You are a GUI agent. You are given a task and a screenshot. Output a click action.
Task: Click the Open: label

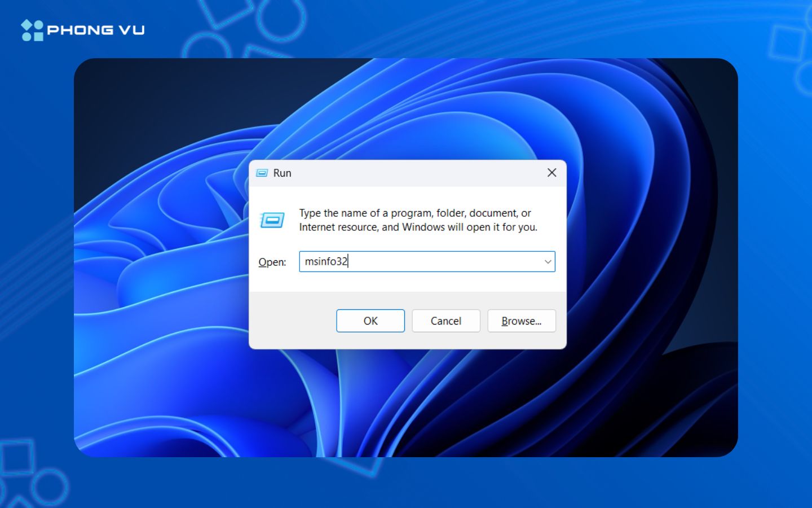[272, 262]
